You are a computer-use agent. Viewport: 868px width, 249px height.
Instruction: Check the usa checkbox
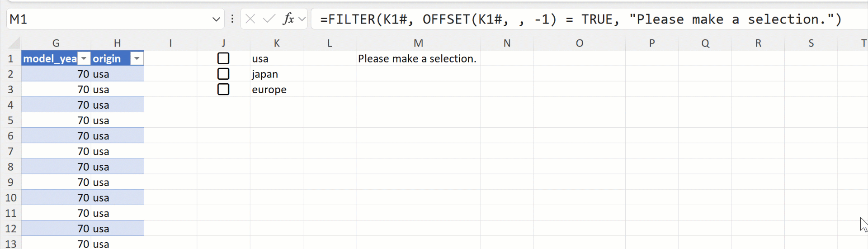(223, 58)
